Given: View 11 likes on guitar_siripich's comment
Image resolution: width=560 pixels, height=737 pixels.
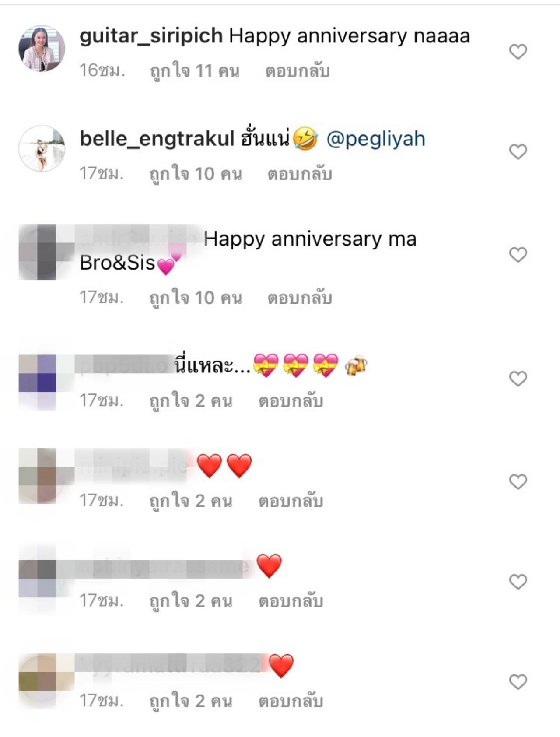Looking at the screenshot, I should (x=195, y=71).
